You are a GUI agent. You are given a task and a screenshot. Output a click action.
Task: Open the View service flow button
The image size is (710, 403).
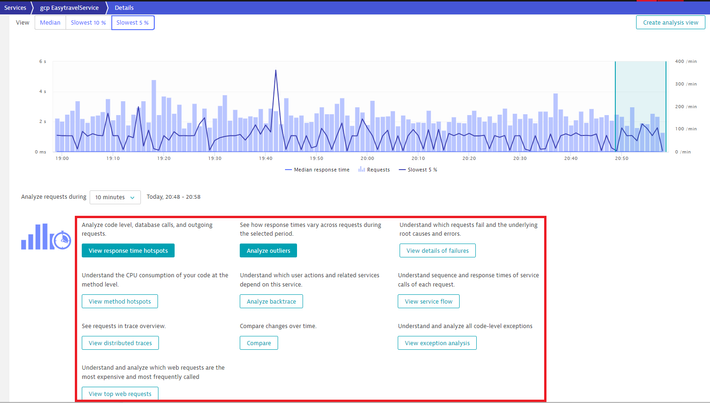click(x=428, y=301)
